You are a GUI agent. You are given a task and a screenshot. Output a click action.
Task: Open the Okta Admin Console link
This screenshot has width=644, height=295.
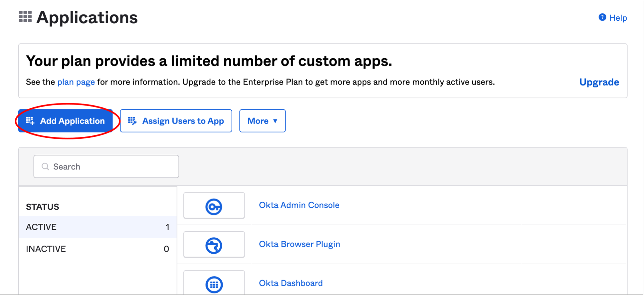pyautogui.click(x=299, y=205)
